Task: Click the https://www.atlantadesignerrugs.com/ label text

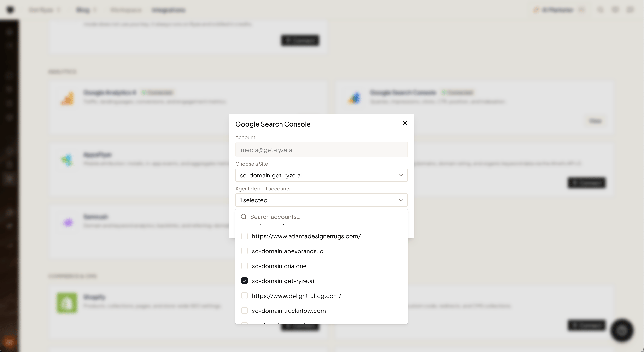Action: pyautogui.click(x=306, y=236)
